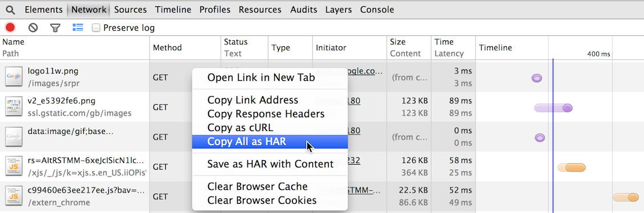This screenshot has width=644, height=213.
Task: Click the JS file icon for c99460e63ee217ee.js
Action: 14,196
